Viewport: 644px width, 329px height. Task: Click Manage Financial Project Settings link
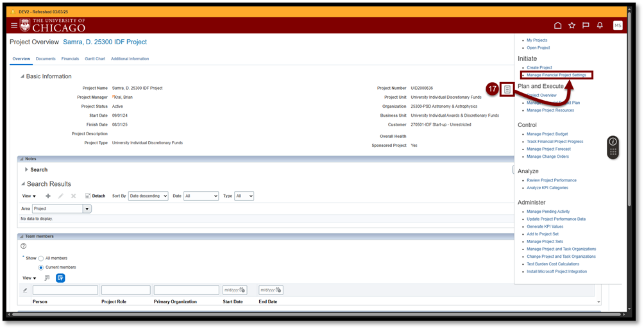coord(556,75)
